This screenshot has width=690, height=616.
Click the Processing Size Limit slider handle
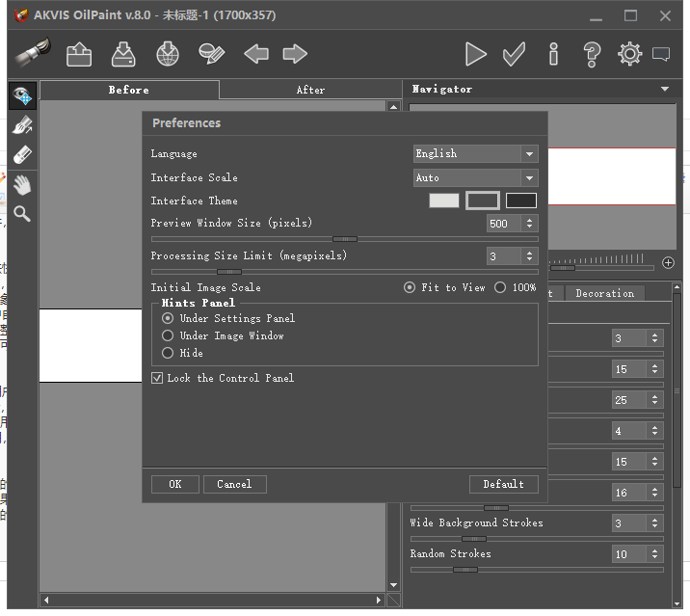click(x=229, y=272)
